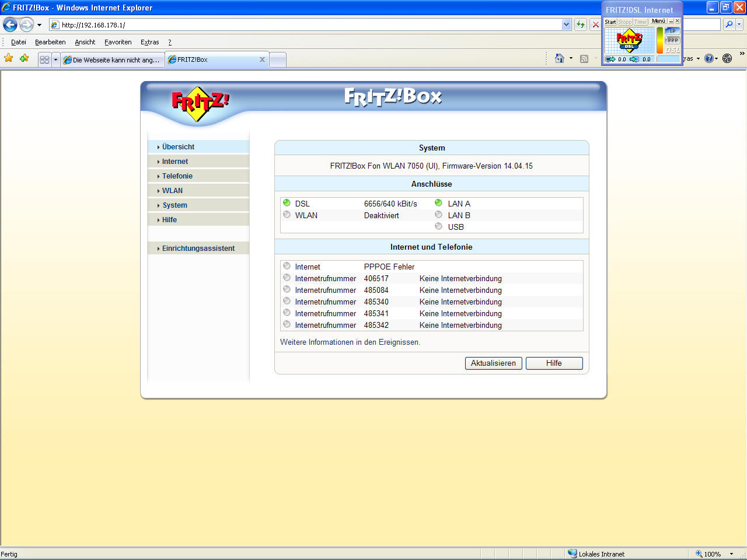Click the PPP indicator in FRITZ!DSL widget

(672, 40)
